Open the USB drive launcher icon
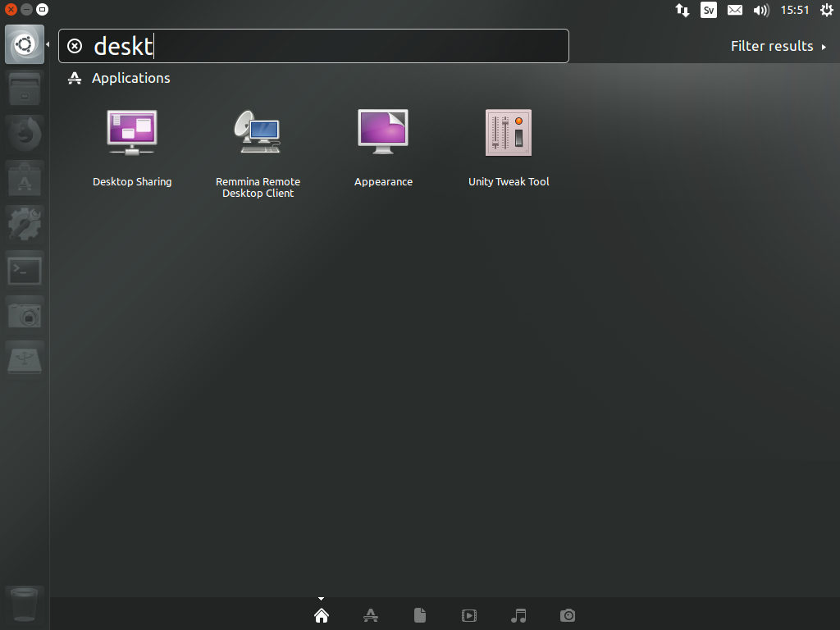840x630 pixels. (25, 359)
